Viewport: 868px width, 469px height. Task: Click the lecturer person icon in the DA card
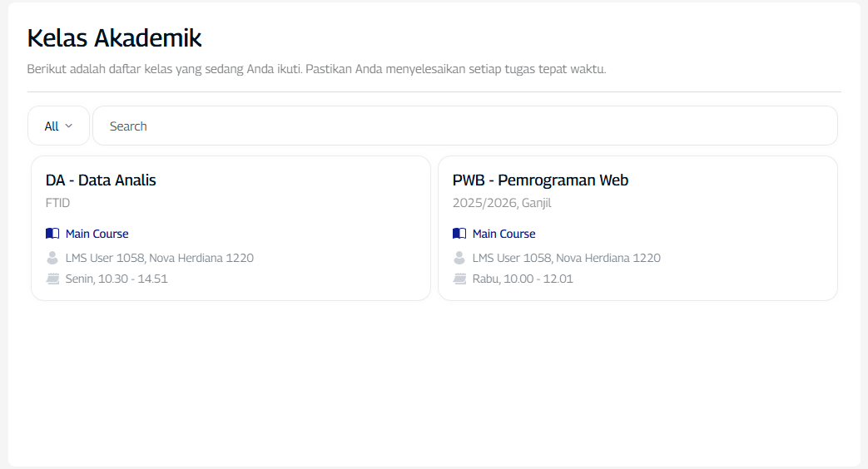pos(52,258)
